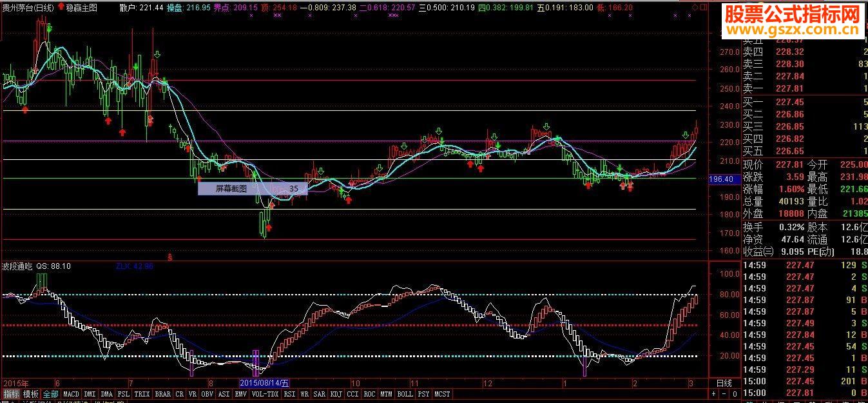Screen dimensions: 868x403
Task: Click the 卖三 price 228.30
Action: pyautogui.click(x=789, y=64)
